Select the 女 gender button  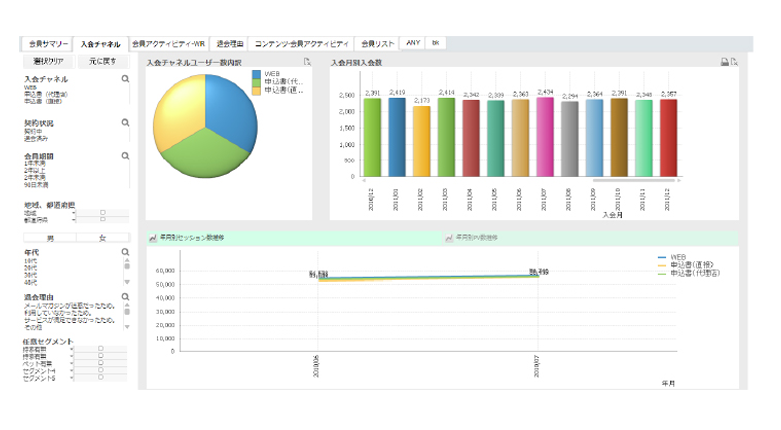tap(103, 238)
